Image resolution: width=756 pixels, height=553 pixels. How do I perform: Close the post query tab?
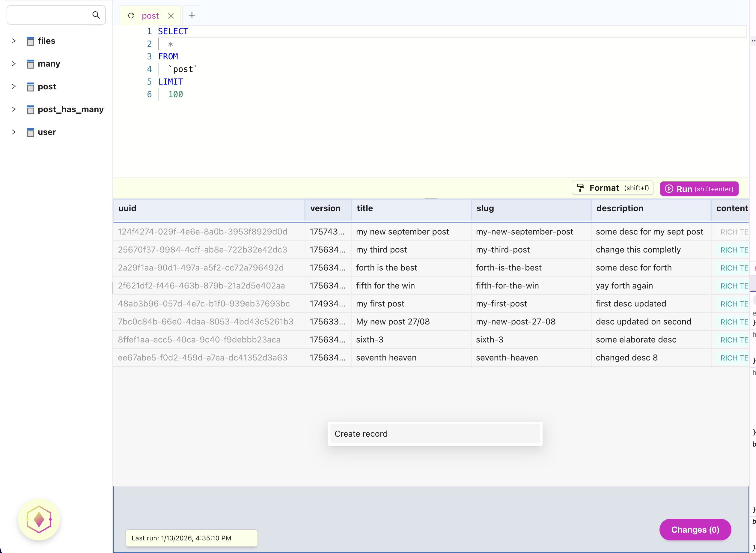coord(171,16)
